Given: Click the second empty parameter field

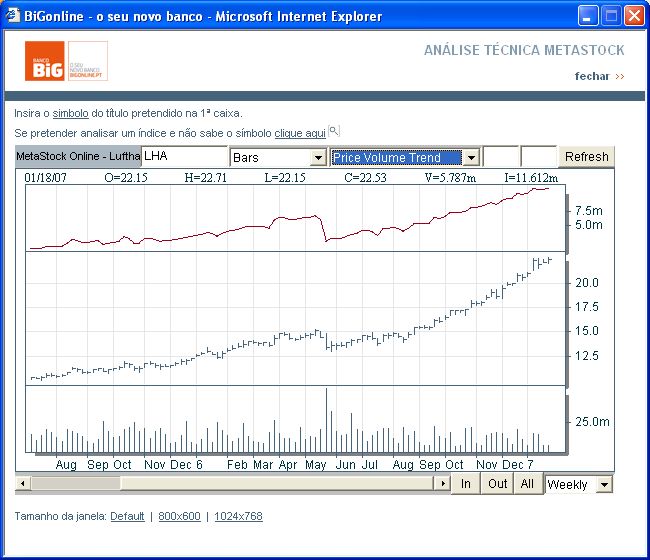Looking at the screenshot, I should (538, 156).
